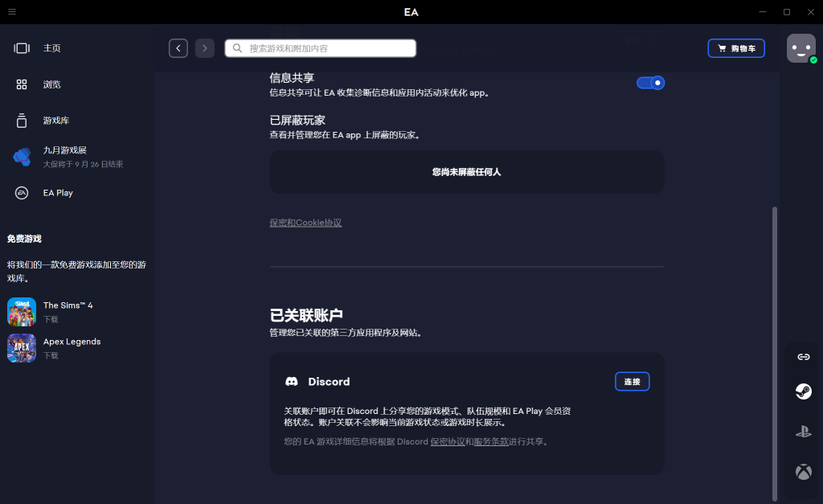The height and width of the screenshot is (504, 823).
Task: Click the 您尚未屏蔽任何人 blocked players box
Action: (467, 172)
